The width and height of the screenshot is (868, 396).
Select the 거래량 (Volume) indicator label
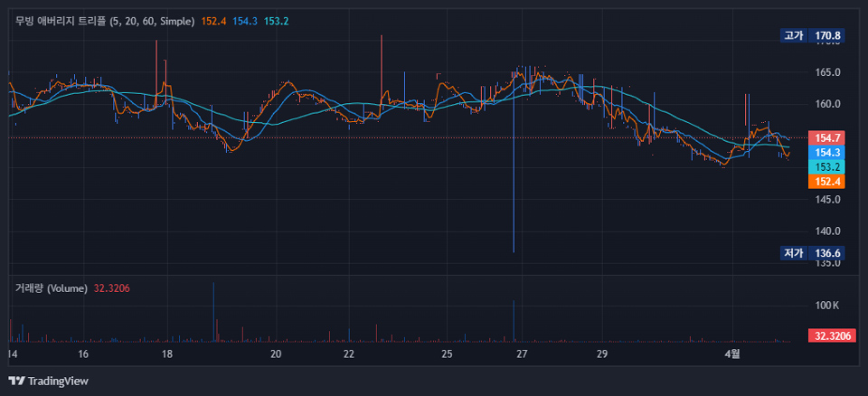51,288
